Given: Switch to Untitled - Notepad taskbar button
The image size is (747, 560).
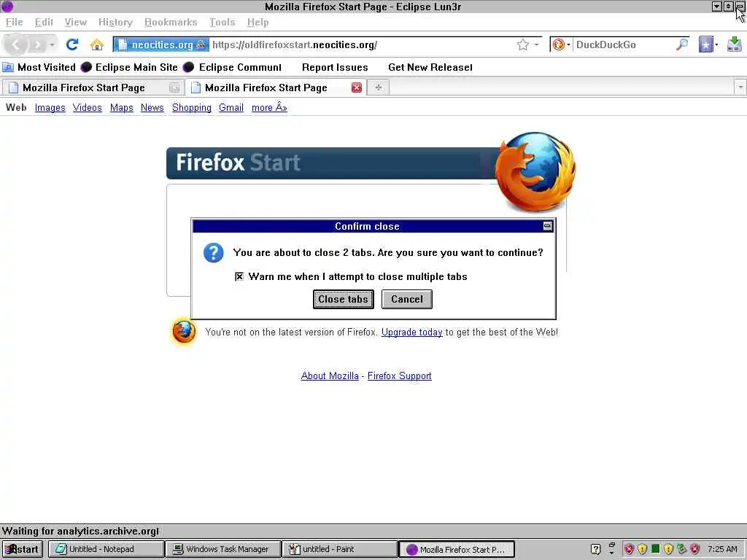Looking at the screenshot, I should (x=107, y=549).
